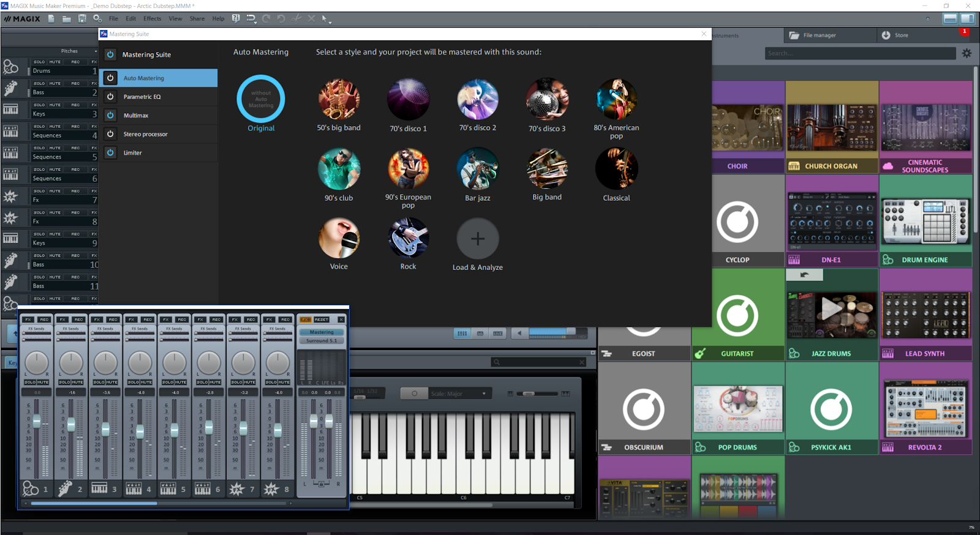The width and height of the screenshot is (980, 535).
Task: Solo mixer channel 2
Action: tap(64, 382)
